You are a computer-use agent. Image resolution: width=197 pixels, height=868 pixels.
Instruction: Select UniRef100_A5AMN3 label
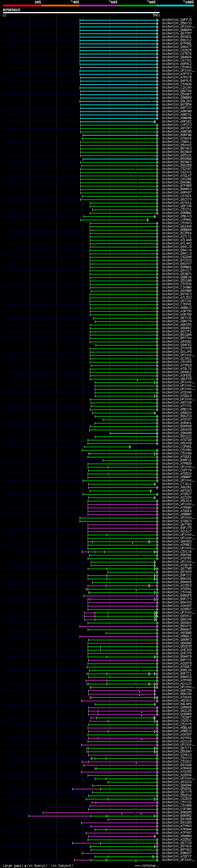[x=177, y=836]
